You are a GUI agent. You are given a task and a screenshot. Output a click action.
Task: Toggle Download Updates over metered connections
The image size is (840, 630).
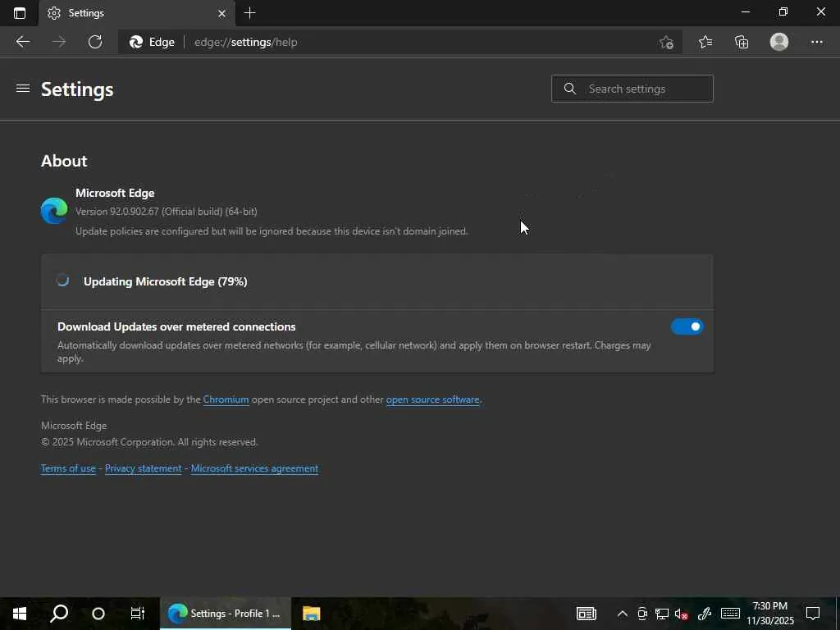tap(687, 326)
